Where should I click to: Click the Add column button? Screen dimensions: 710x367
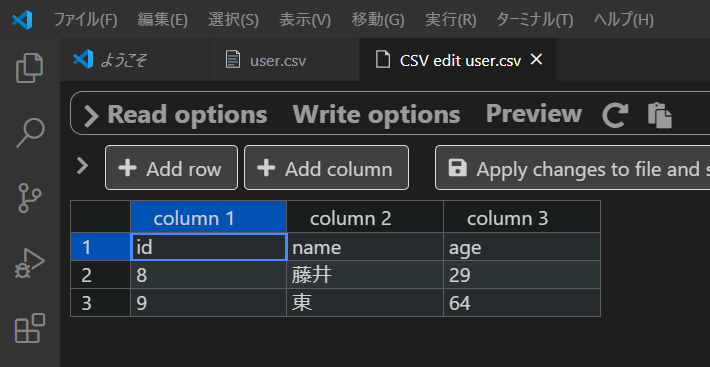click(326, 168)
